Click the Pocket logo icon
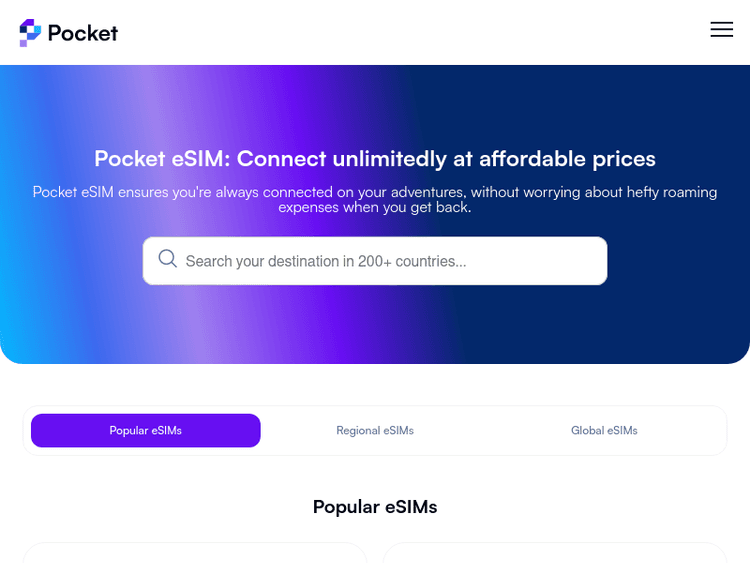The height and width of the screenshot is (563, 750). click(x=30, y=33)
